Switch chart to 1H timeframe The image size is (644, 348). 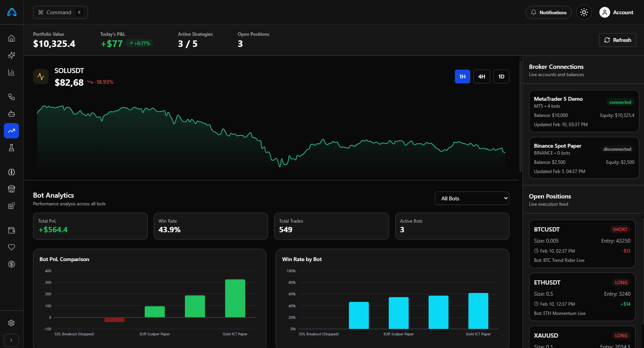[x=463, y=77]
